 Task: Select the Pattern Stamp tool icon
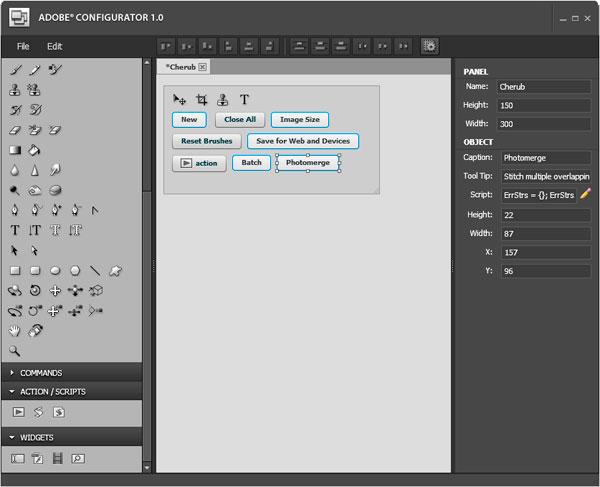(34, 90)
